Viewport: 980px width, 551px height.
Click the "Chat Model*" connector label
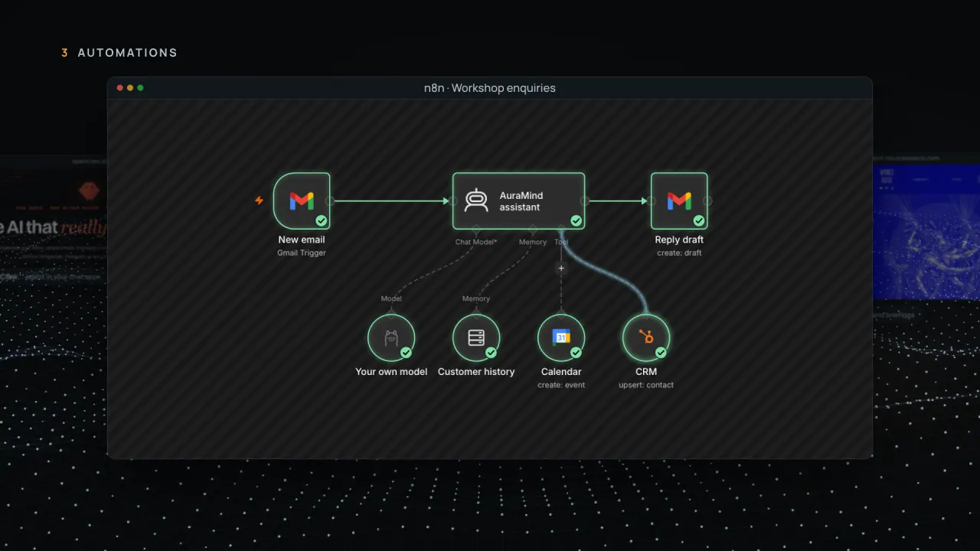coord(476,242)
